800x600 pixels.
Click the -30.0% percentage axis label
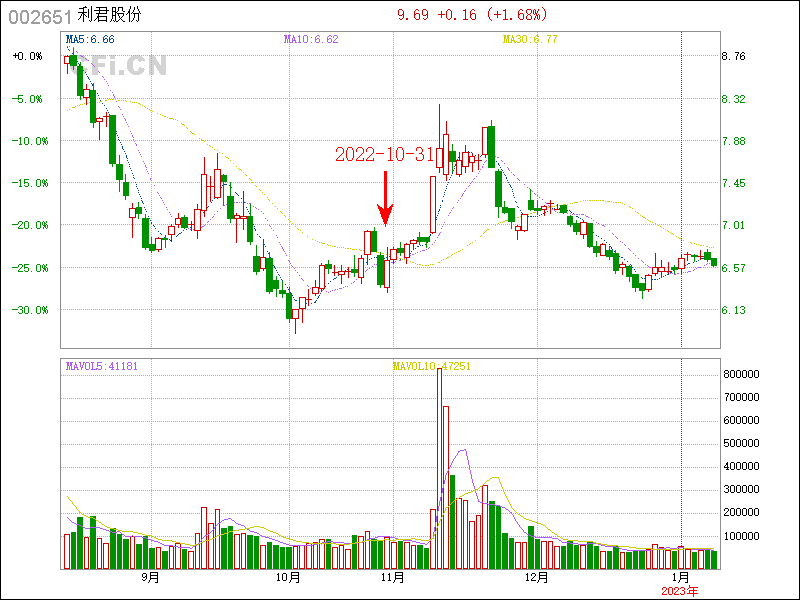tap(28, 310)
